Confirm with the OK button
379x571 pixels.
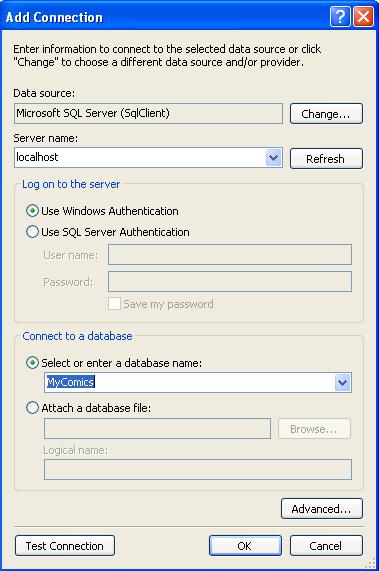pos(245,546)
